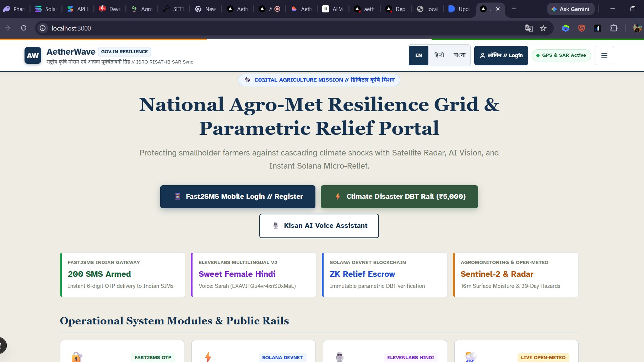Click the Sentinel-2 & Radar stat card

click(x=516, y=275)
